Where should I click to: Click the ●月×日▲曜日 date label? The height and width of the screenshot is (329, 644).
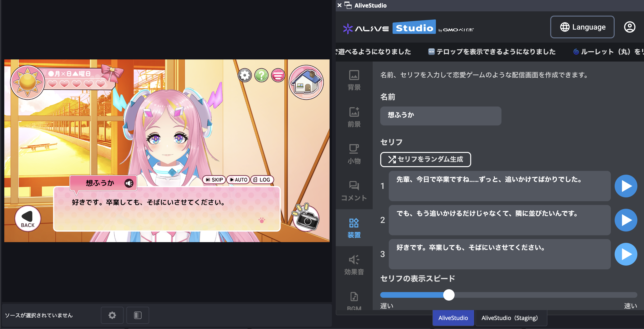pos(70,74)
